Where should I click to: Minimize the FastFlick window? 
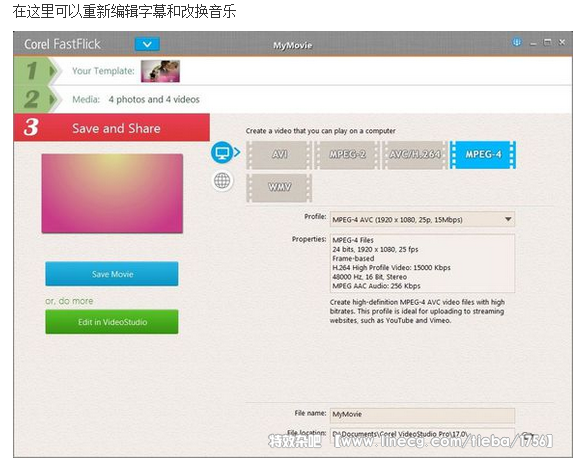click(533, 43)
